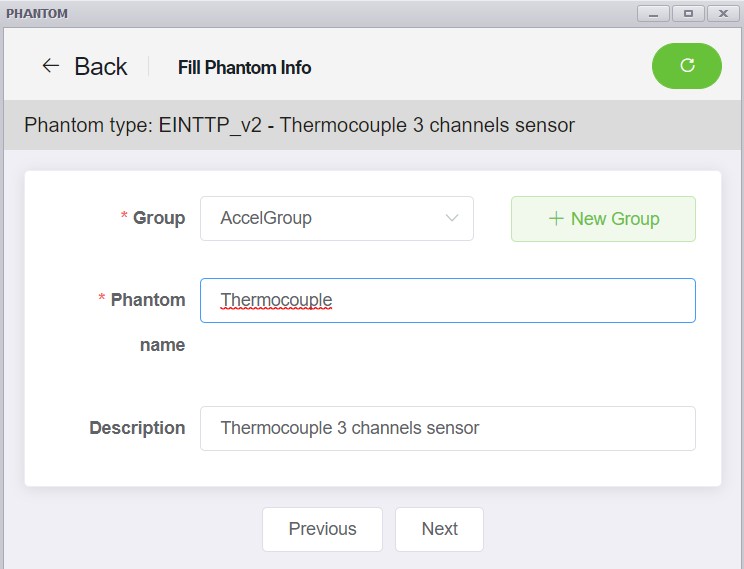The image size is (744, 569).
Task: Expand the Group dropdown chevron arrow
Action: click(452, 218)
